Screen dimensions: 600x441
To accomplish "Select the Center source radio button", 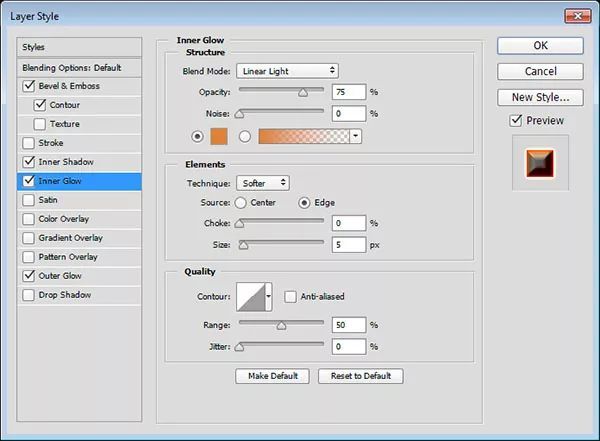I will click(240, 203).
